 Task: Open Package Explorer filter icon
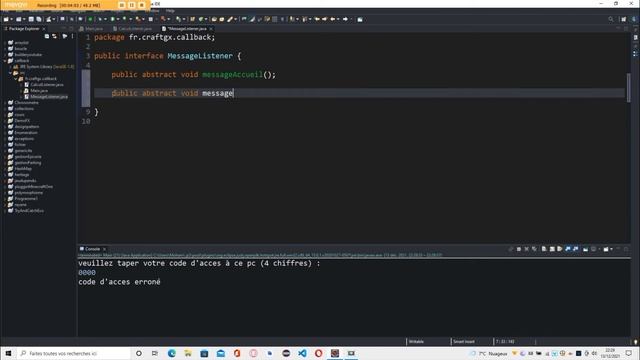coord(64,36)
